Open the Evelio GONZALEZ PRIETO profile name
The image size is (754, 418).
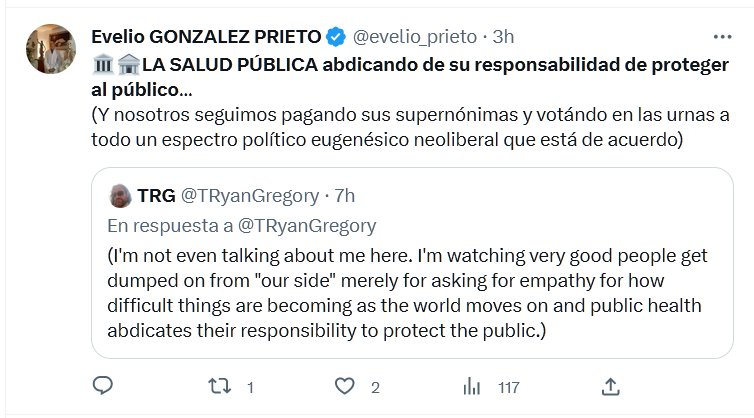pyautogui.click(x=206, y=37)
